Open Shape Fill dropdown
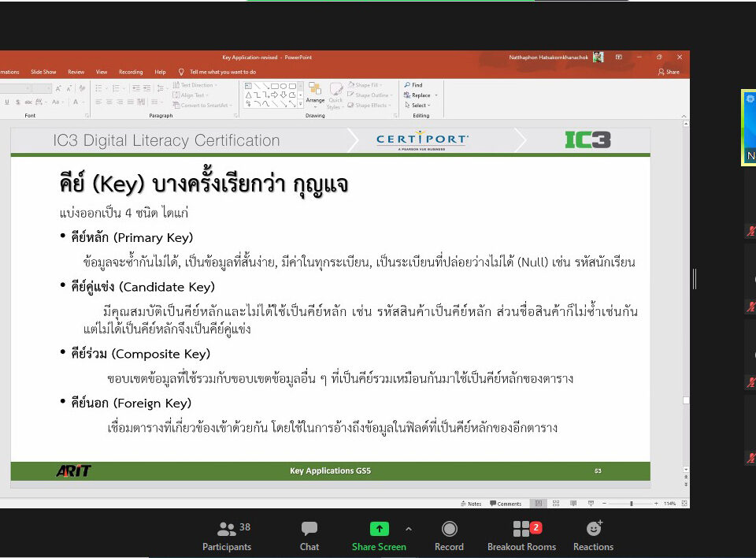The width and height of the screenshot is (756, 558). [365, 85]
